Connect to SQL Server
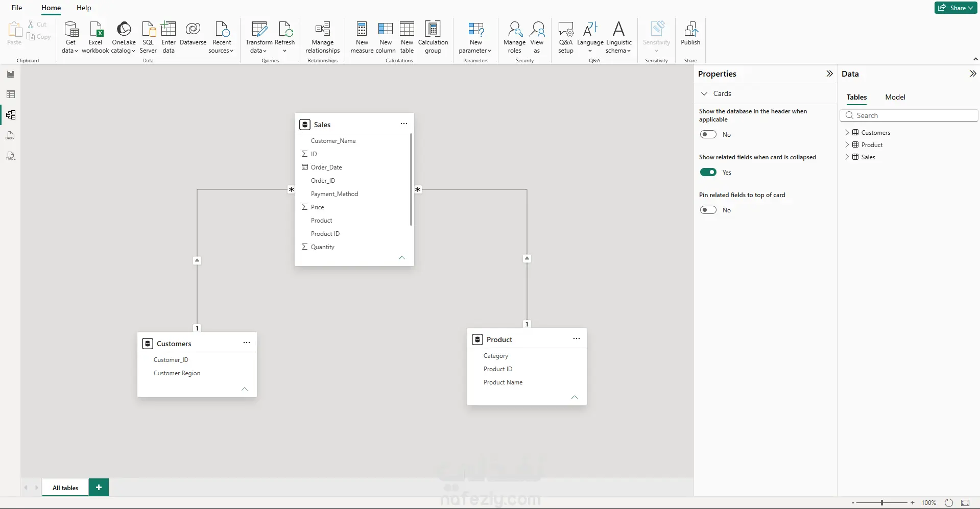 click(x=148, y=37)
